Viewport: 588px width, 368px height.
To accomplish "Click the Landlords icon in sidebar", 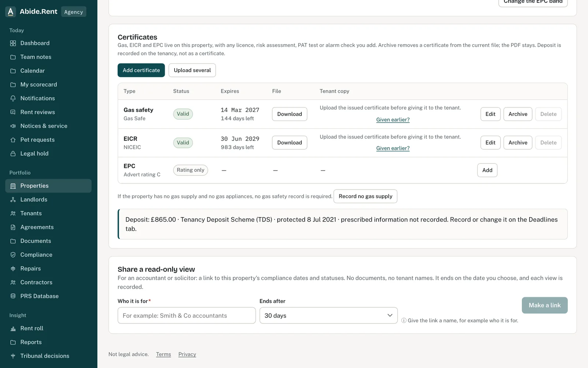I will [13, 199].
